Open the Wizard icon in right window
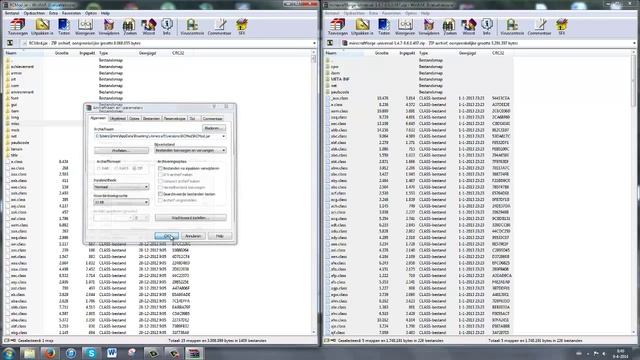Image resolution: width=640 pixels, height=360 pixels. [469, 27]
